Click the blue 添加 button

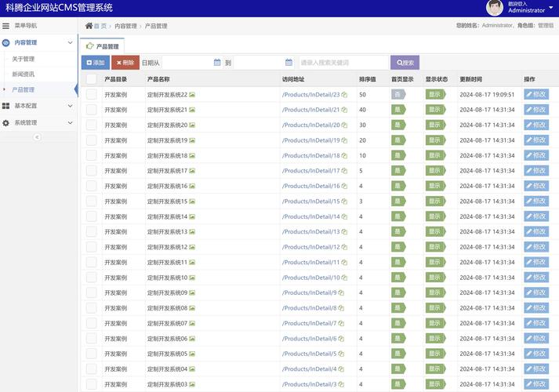95,63
